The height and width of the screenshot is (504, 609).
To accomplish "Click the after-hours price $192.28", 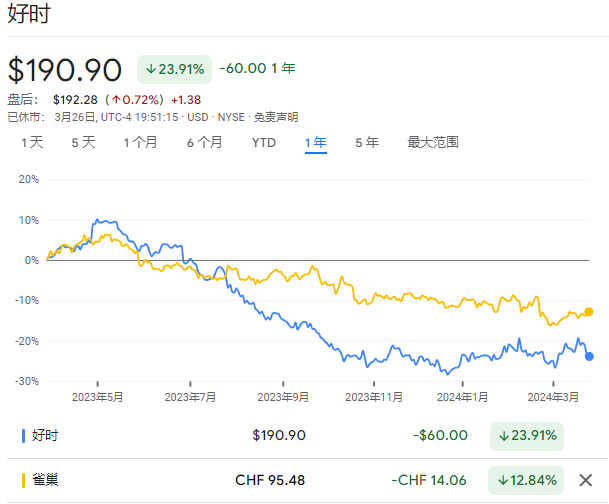I will pos(75,100).
